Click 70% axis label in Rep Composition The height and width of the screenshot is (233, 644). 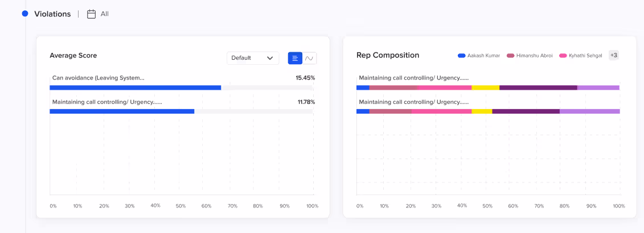539,206
